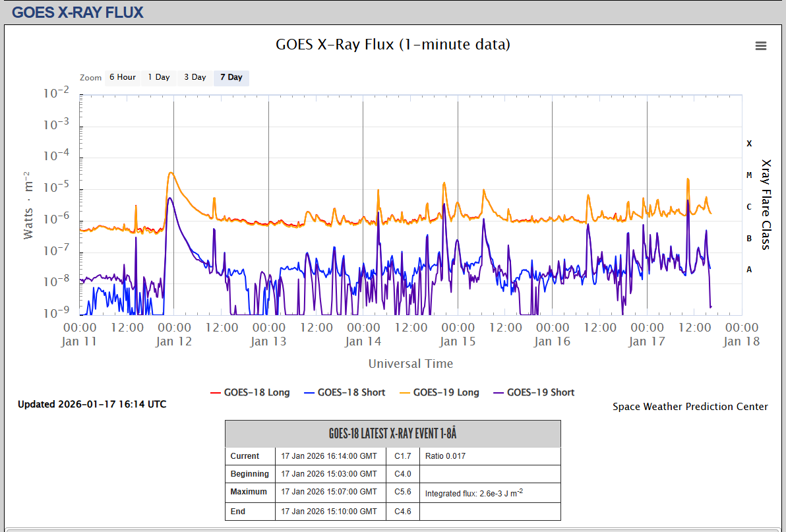Image resolution: width=786 pixels, height=532 pixels.
Task: Select the 6 Hour zoom range
Action: click(x=122, y=78)
